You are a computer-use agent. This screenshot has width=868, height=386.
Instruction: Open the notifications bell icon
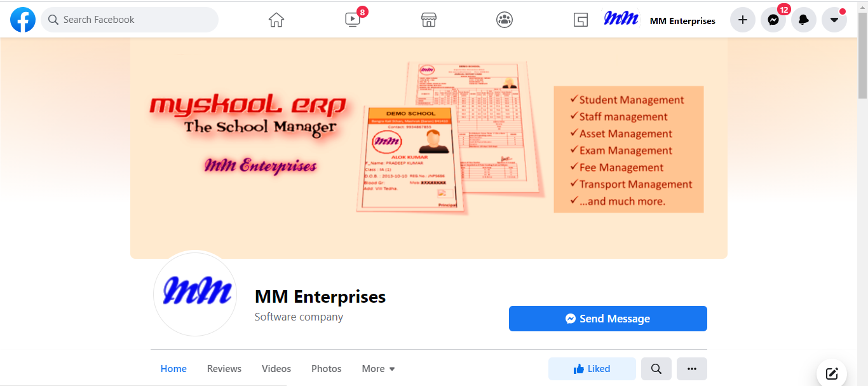pyautogui.click(x=804, y=20)
